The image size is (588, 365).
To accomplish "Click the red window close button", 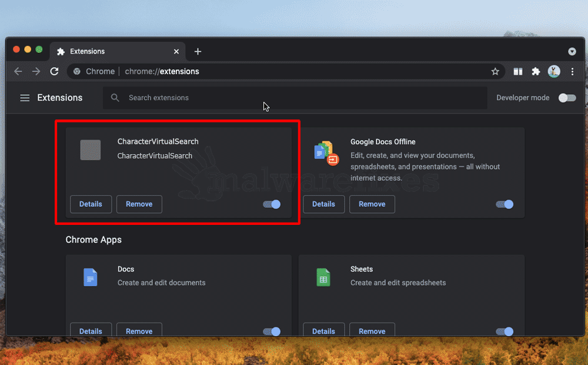I will (16, 49).
